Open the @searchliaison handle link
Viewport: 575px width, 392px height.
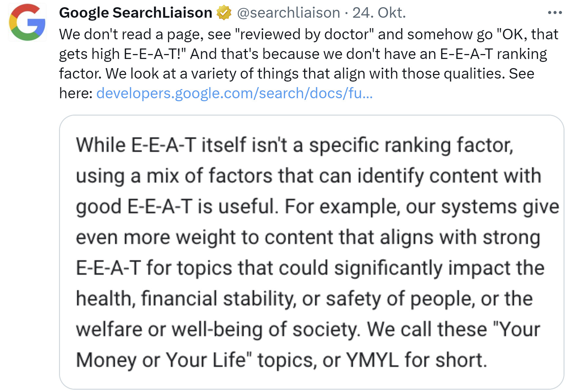click(288, 13)
